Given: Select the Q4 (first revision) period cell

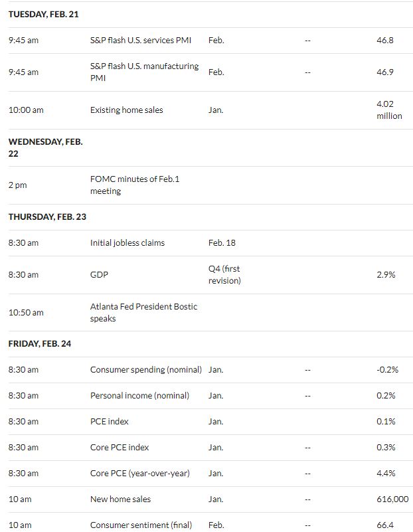Looking at the screenshot, I should (225, 274).
